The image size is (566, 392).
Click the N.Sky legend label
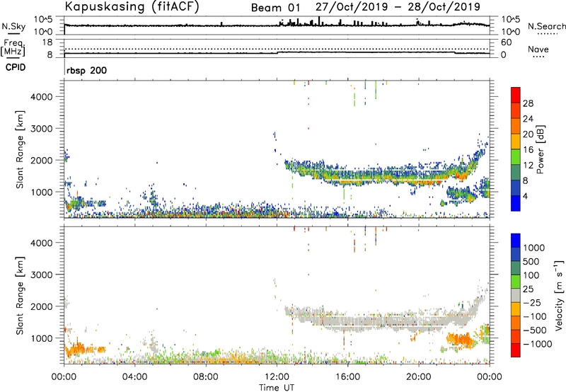[x=13, y=26]
